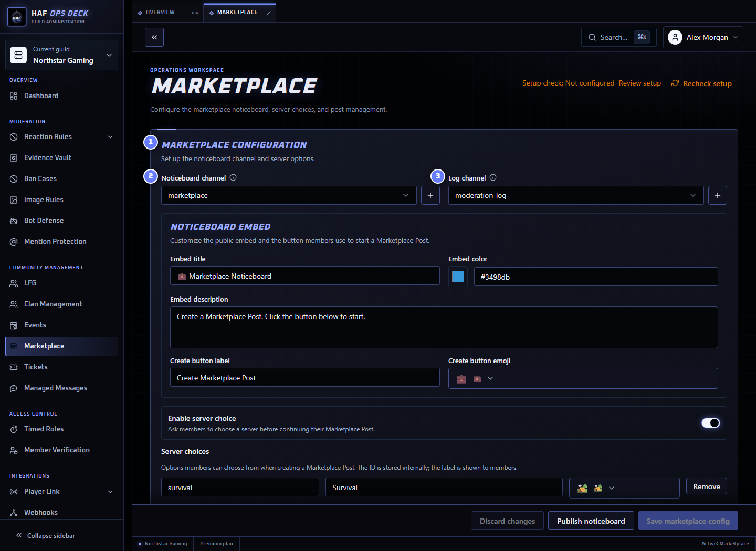Viewport: 756px width, 551px height.
Task: Open the embed color swatch picker
Action: pos(458,277)
